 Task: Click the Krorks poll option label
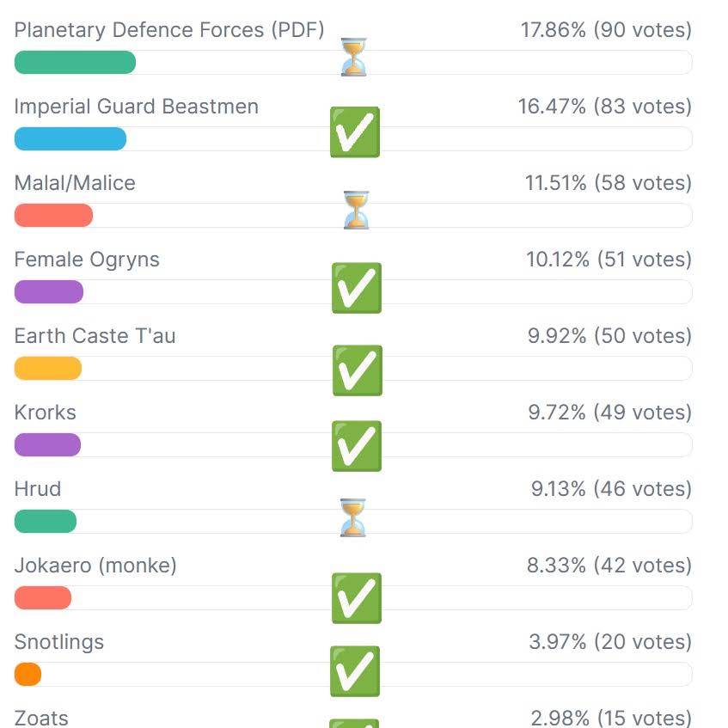[45, 413]
